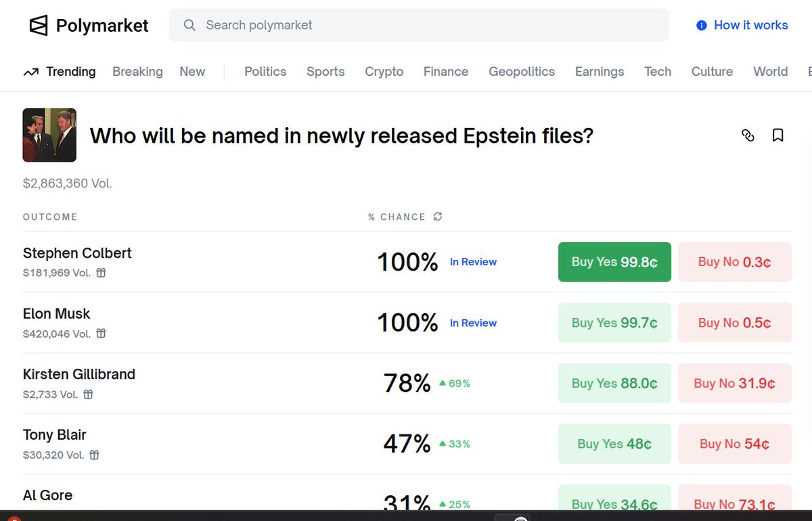Open the How it works link

(750, 25)
